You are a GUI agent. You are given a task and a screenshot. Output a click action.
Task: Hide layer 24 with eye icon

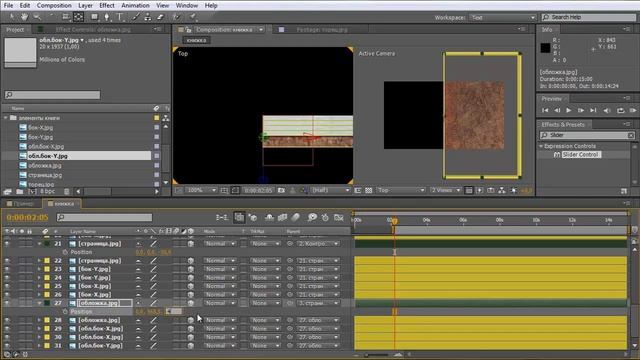click(7, 278)
